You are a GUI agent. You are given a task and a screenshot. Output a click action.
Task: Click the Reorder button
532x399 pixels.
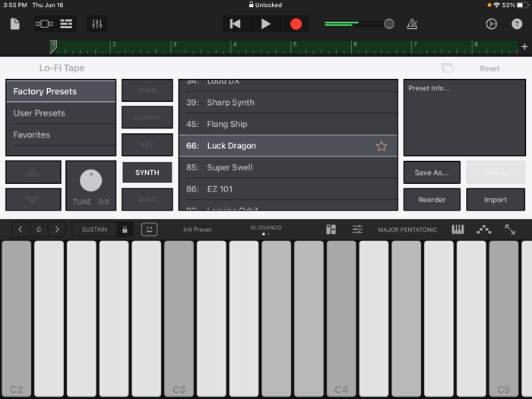(432, 200)
